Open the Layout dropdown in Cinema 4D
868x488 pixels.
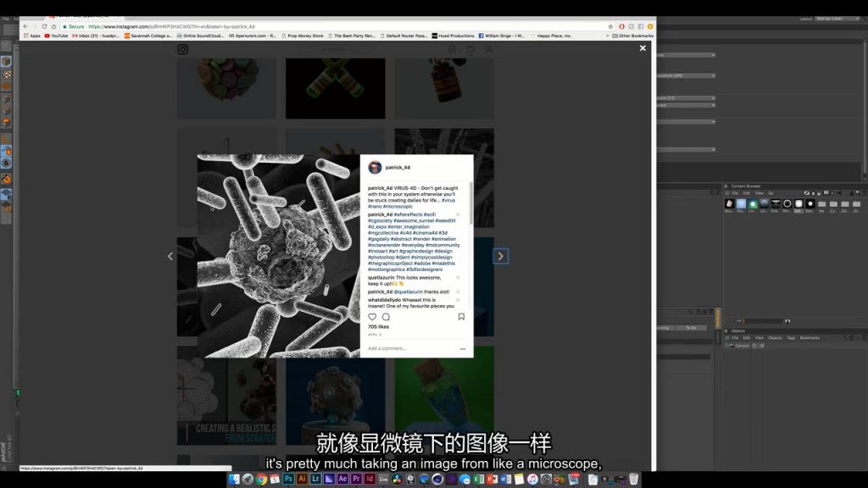pos(837,19)
